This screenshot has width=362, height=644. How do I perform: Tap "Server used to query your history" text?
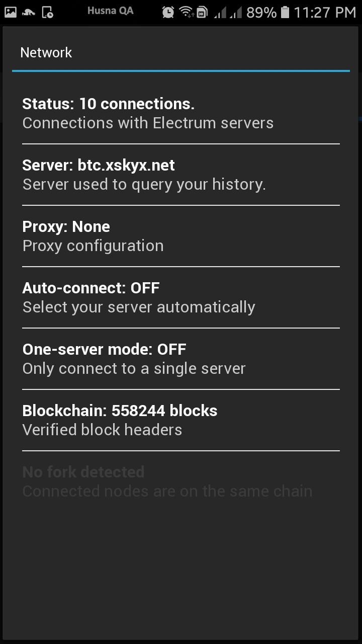point(144,184)
